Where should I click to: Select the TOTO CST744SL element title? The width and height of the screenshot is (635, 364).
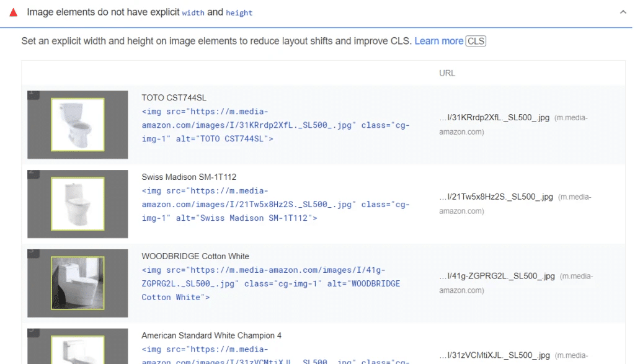[174, 98]
